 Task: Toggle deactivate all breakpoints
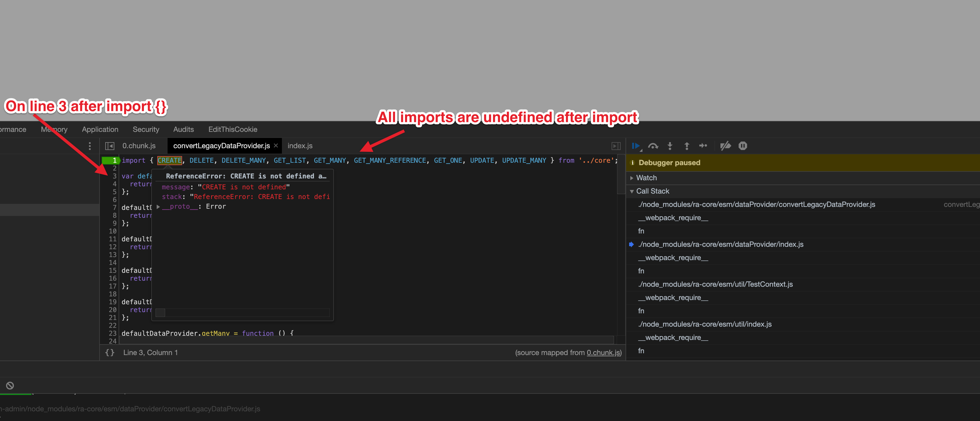click(726, 146)
